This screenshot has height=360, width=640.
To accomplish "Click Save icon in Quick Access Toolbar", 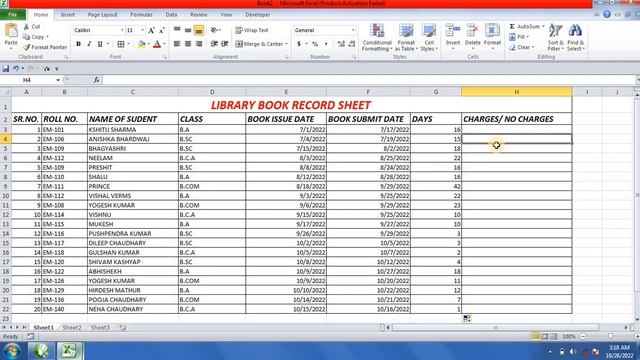I will click(x=6, y=69).
